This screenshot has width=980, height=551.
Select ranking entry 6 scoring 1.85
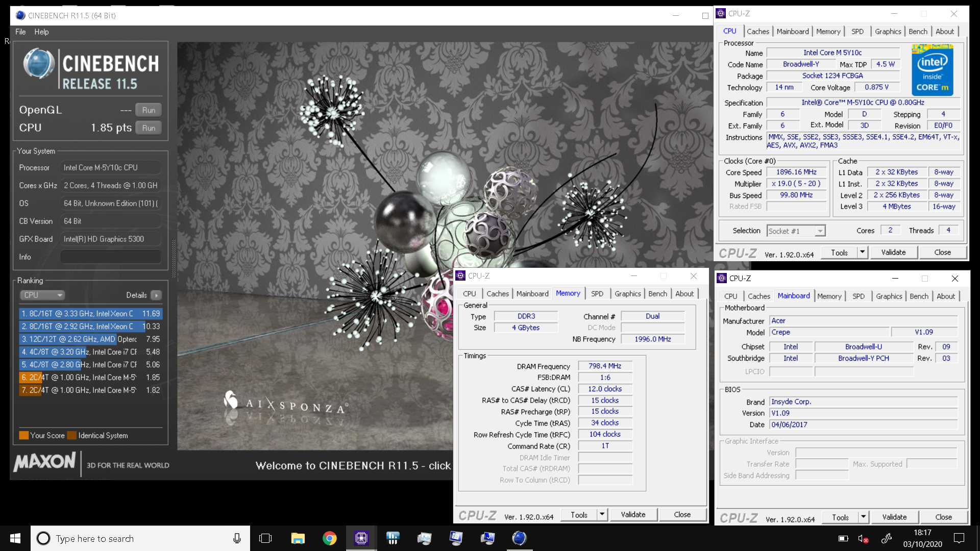click(91, 378)
